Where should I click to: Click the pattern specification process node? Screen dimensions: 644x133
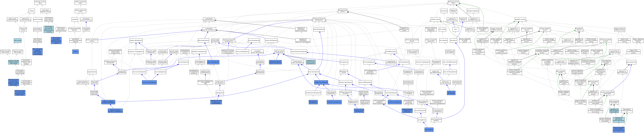pyautogui.click(x=92, y=40)
